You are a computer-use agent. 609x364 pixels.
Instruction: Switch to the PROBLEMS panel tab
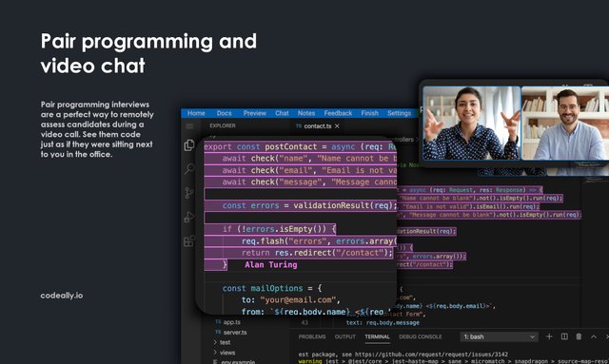coord(312,336)
